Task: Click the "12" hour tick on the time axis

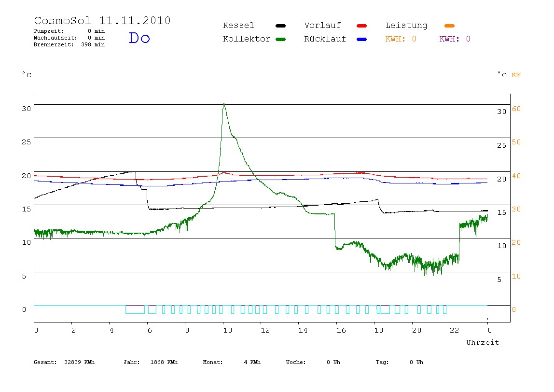Action: (265, 330)
